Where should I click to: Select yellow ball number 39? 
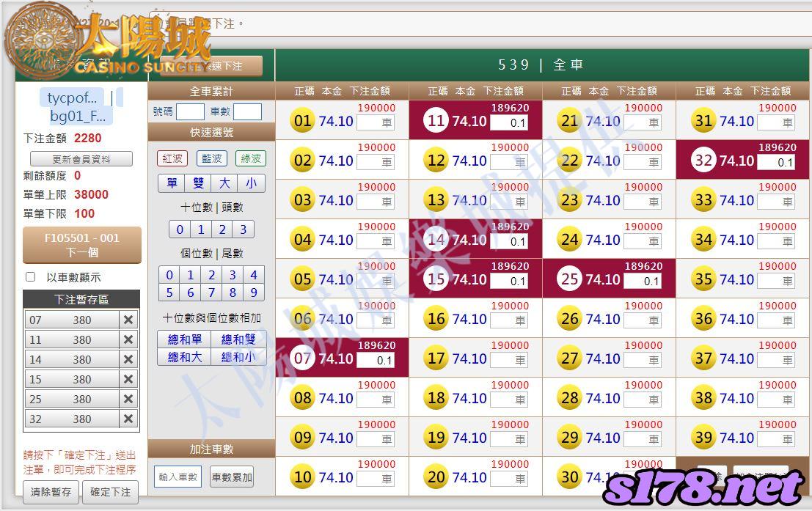[x=703, y=438]
